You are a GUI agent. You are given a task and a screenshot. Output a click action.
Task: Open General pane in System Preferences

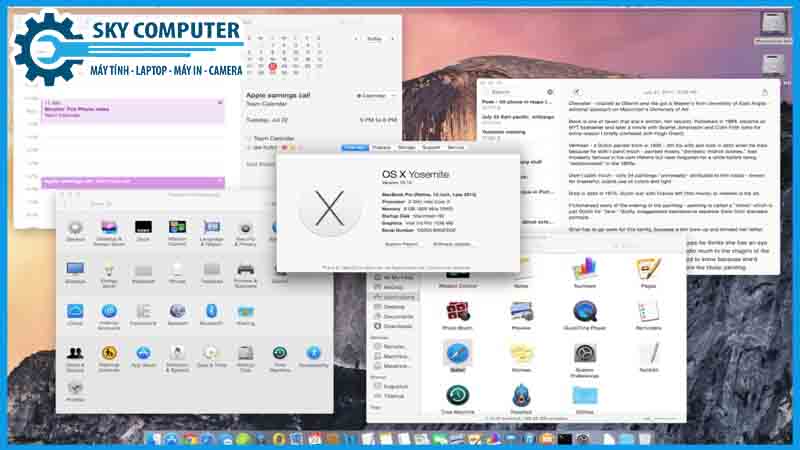pos(76,232)
